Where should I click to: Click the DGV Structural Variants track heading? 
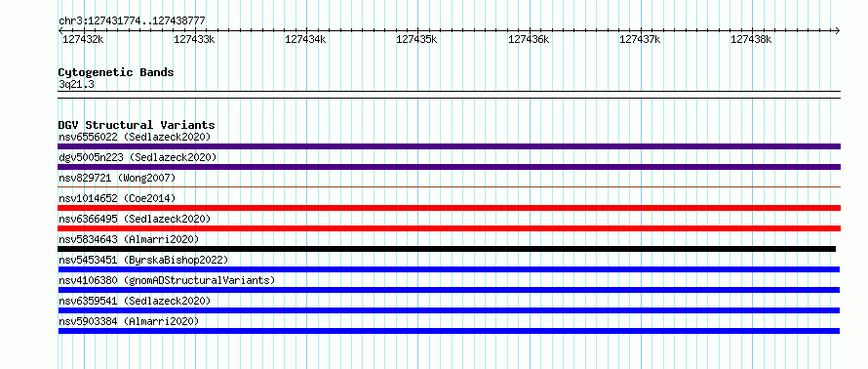(x=137, y=125)
